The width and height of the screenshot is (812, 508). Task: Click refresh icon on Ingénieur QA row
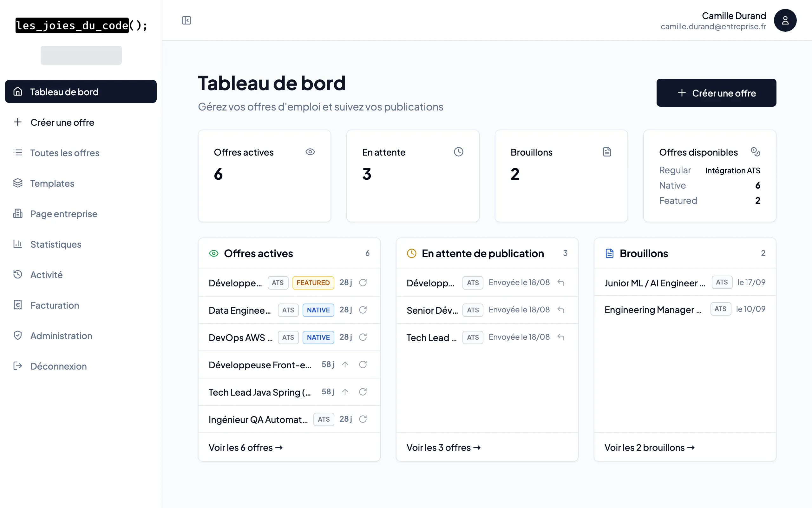363,419
